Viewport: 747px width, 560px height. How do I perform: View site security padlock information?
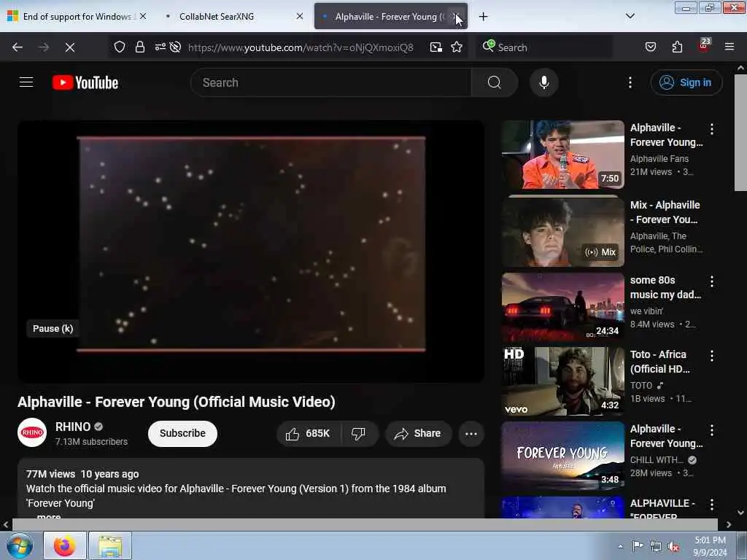coord(139,47)
